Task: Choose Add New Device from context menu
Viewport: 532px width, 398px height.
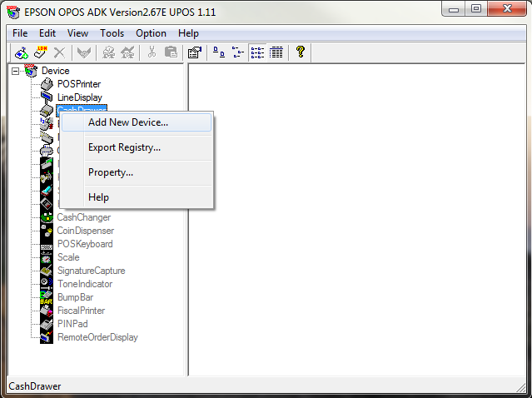Action: click(128, 122)
